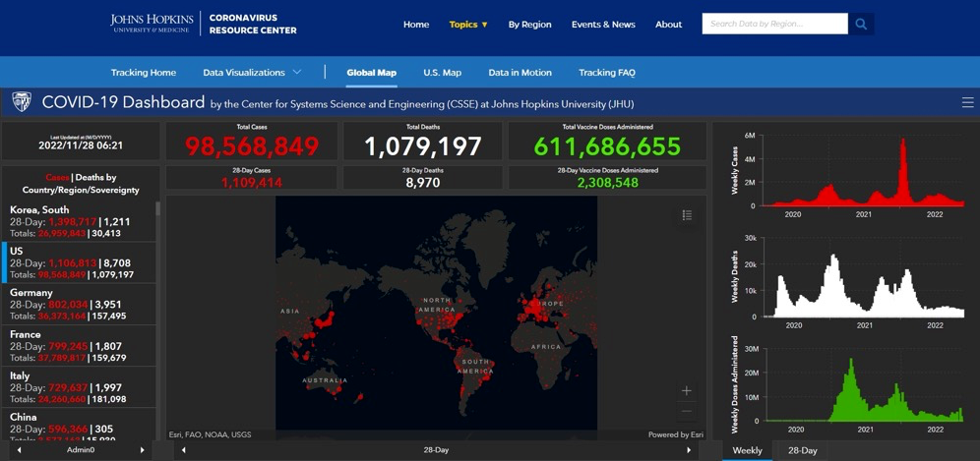Click the search magnifier button
This screenshot has height=461, width=980.
pyautogui.click(x=861, y=24)
